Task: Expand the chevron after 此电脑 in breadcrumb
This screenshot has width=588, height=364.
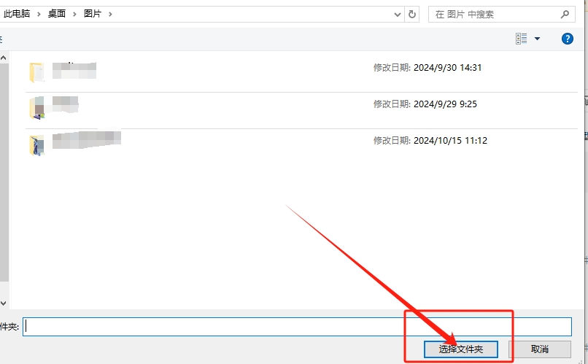Action: [40, 14]
